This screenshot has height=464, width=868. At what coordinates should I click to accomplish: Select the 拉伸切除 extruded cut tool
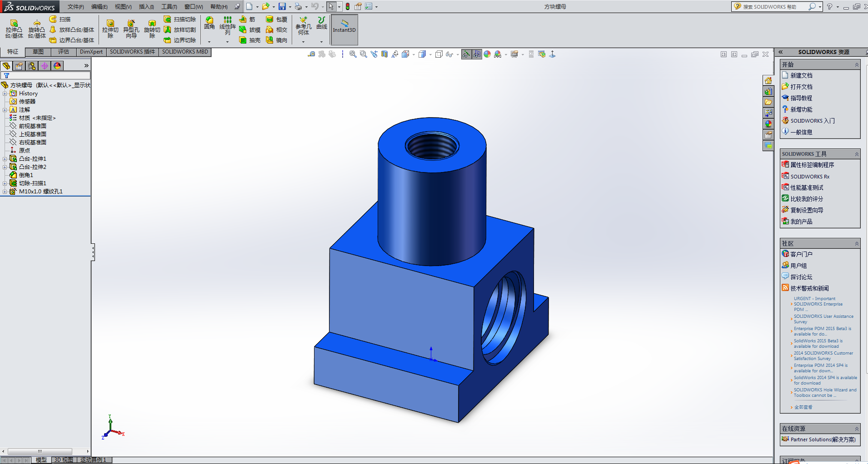pos(110,29)
